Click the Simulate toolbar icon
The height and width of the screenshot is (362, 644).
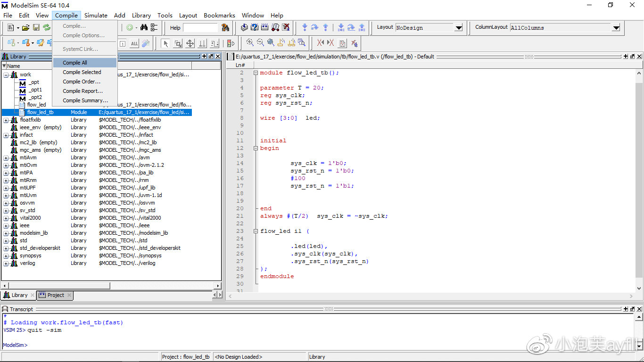pos(275,27)
